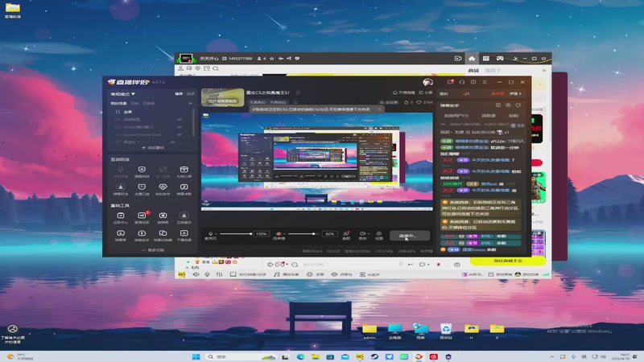Toggle visibility of Goose Goose Duck source
The width and height of the screenshot is (644, 362).
[x=180, y=134]
